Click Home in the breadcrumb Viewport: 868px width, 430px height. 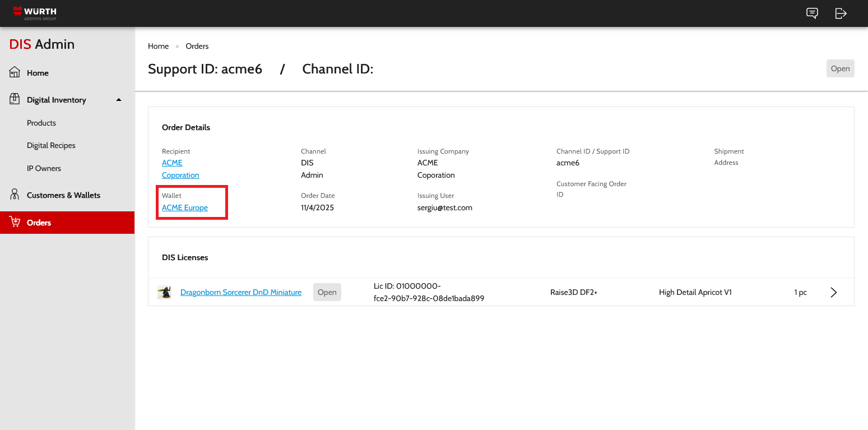pyautogui.click(x=158, y=46)
